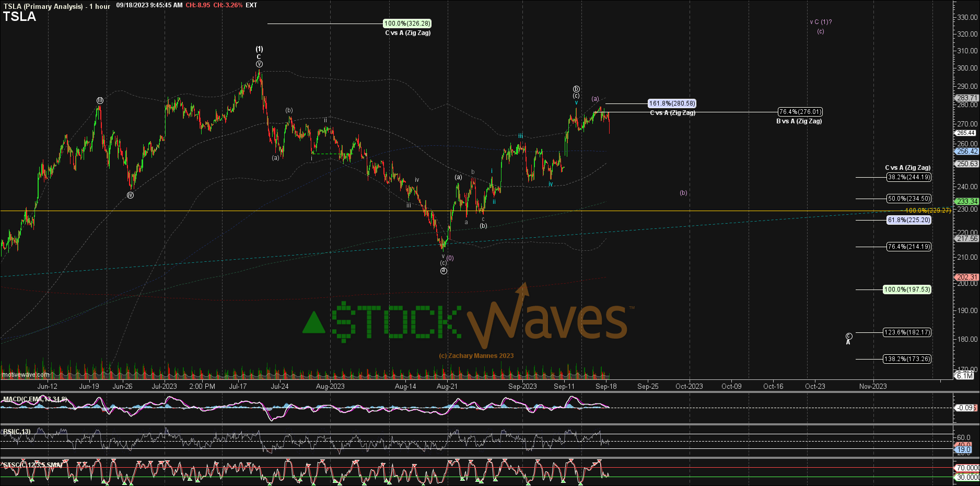The height and width of the screenshot is (486, 980).
Task: Select the 100.0%(326.28) Fibonacci label
Action: click(x=407, y=24)
